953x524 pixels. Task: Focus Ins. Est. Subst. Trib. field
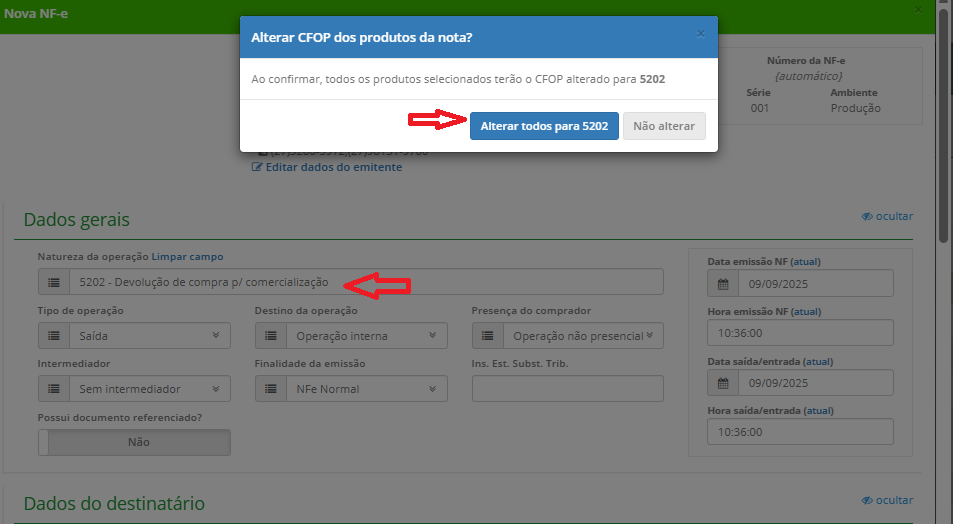click(568, 388)
